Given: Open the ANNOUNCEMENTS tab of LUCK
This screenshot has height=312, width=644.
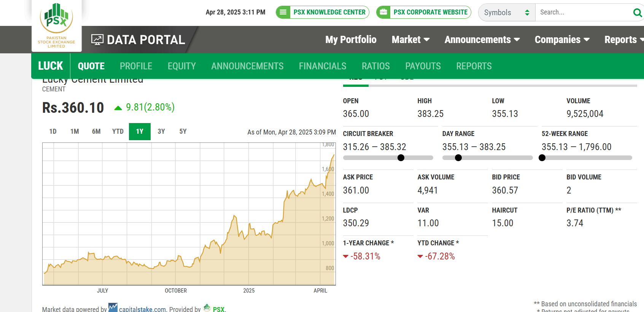Looking at the screenshot, I should coord(247,66).
